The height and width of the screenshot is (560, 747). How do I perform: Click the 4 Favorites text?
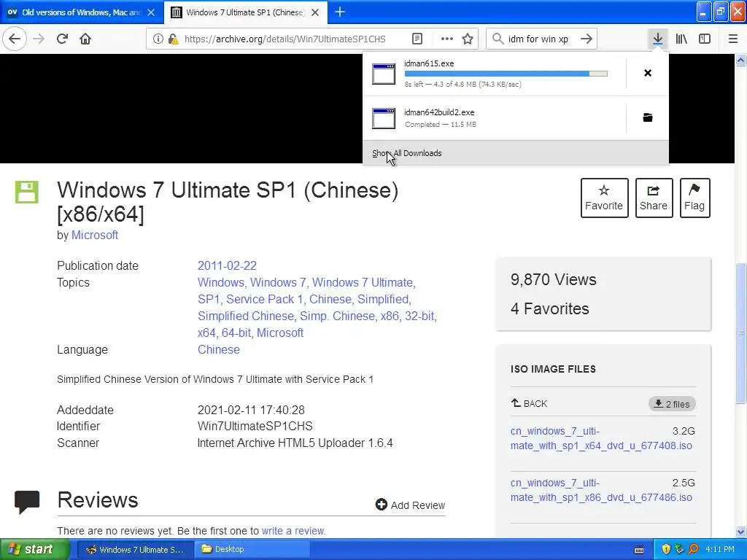(x=550, y=308)
